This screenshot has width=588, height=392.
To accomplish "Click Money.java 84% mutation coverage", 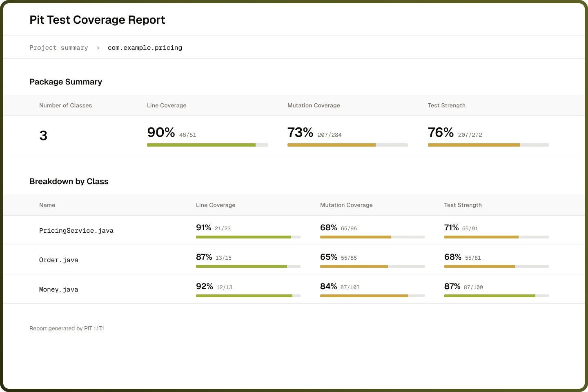I will [x=329, y=286].
